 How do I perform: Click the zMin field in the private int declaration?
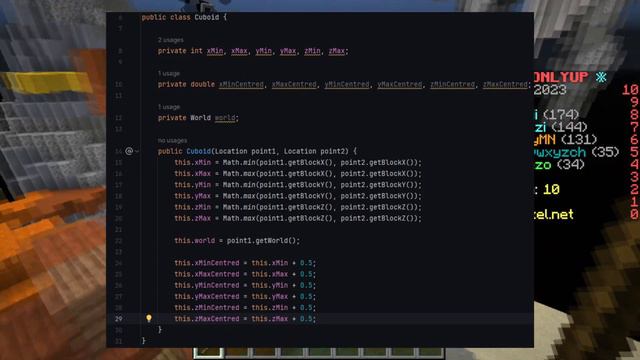312,51
